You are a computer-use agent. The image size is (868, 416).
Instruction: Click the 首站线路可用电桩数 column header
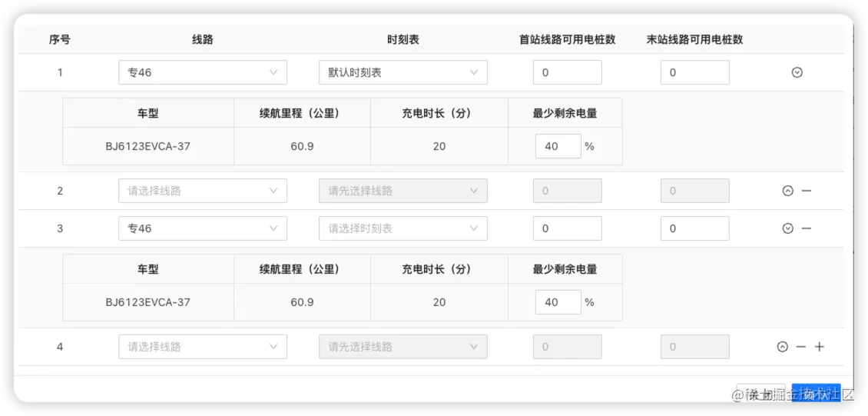(x=568, y=39)
